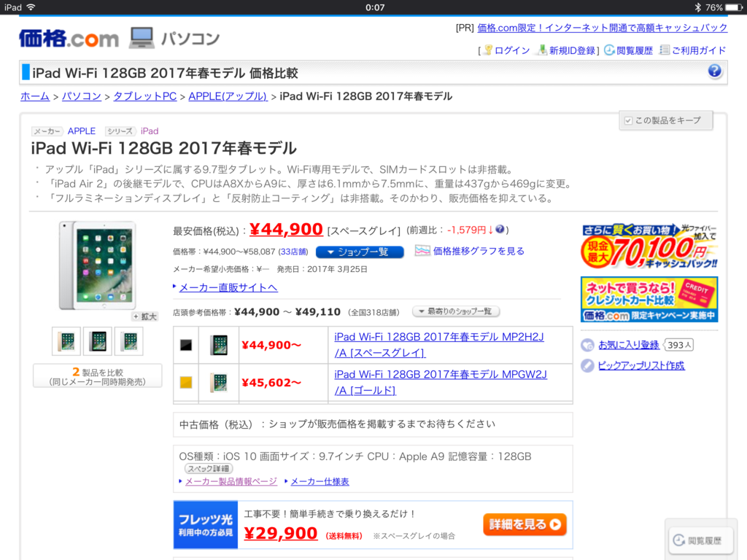
Task: Open メーカー仕様表 link
Action: point(320,481)
